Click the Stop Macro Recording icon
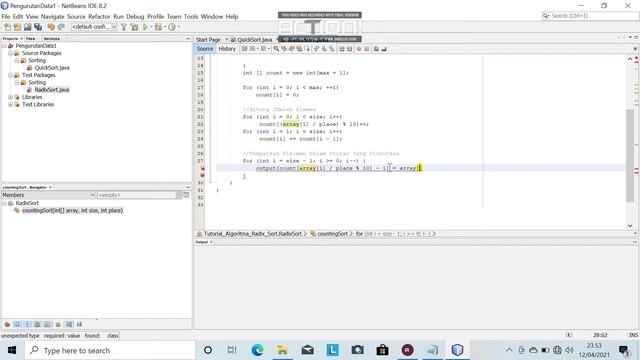Image resolution: width=640 pixels, height=360 pixels. (367, 49)
